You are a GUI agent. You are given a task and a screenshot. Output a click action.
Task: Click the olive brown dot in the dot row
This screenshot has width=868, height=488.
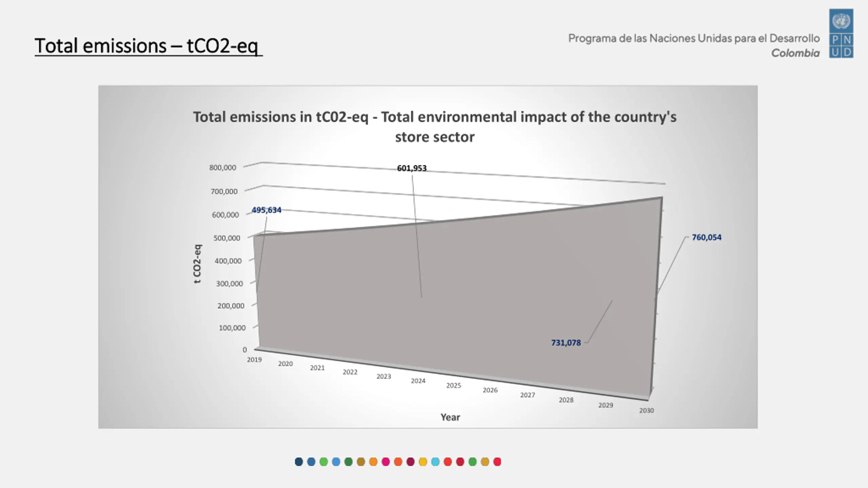361,462
